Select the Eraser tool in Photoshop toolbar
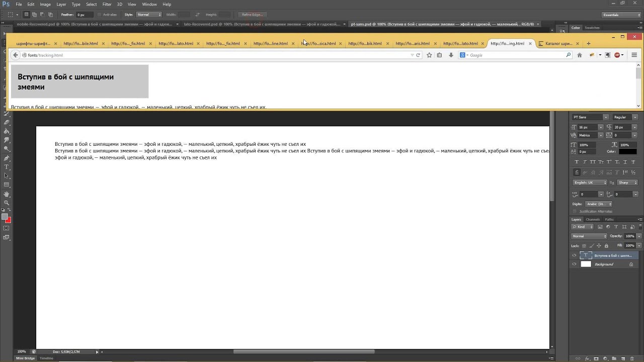644x362 pixels. (7, 122)
